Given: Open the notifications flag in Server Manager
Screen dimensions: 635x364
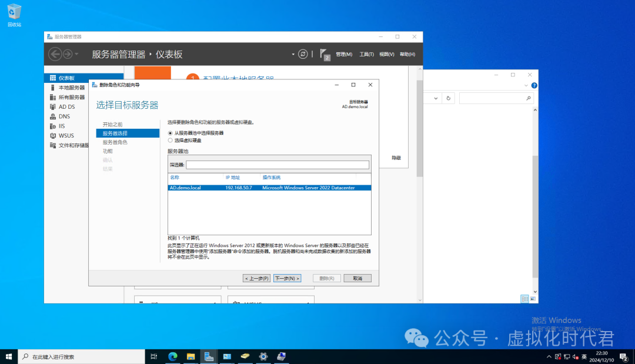Looking at the screenshot, I should [x=325, y=54].
